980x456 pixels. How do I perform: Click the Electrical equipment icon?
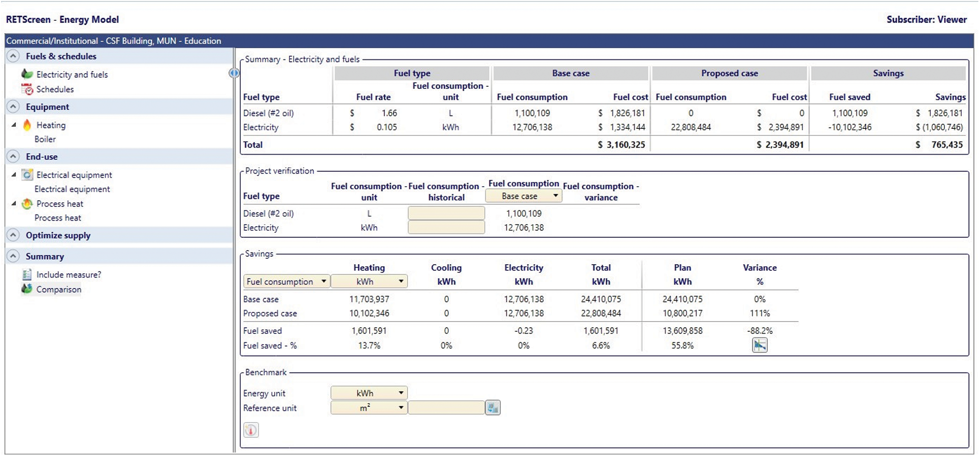pyautogui.click(x=27, y=175)
